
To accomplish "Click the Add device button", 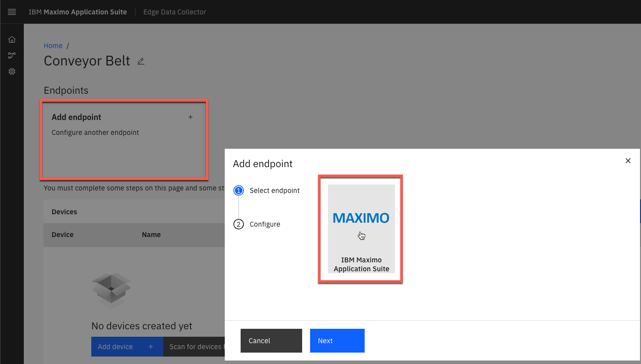I will pyautogui.click(x=127, y=347).
